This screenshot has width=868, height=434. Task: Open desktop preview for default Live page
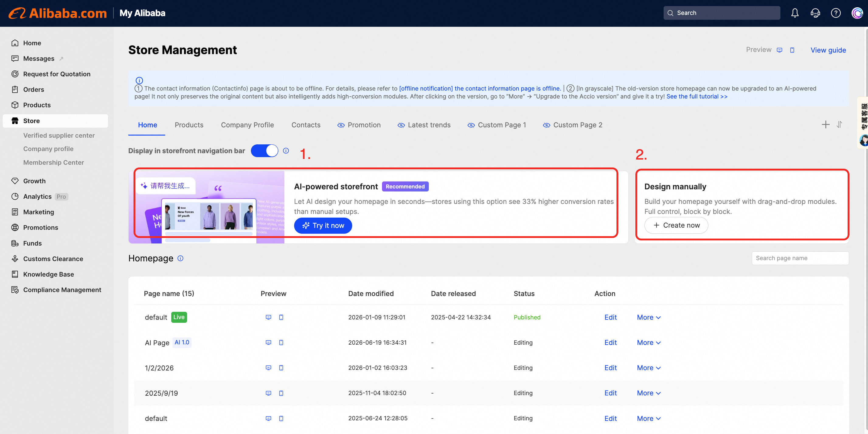[x=268, y=317]
